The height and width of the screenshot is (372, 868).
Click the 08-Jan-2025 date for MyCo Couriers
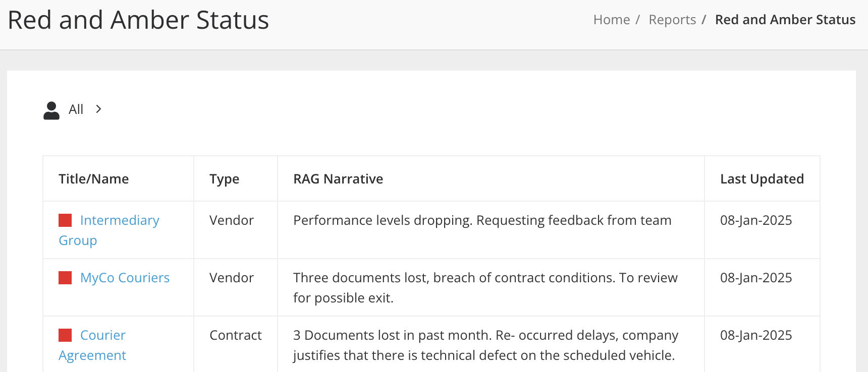756,277
